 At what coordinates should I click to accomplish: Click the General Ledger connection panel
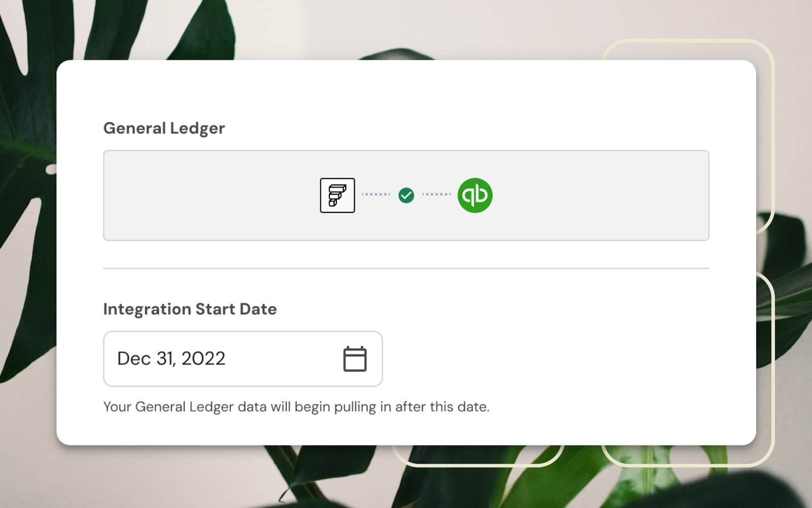(x=406, y=195)
